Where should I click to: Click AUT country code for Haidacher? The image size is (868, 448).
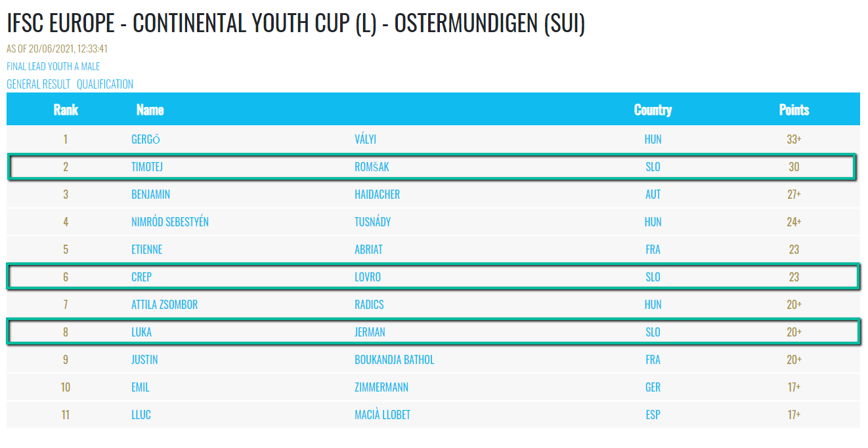[x=653, y=194]
